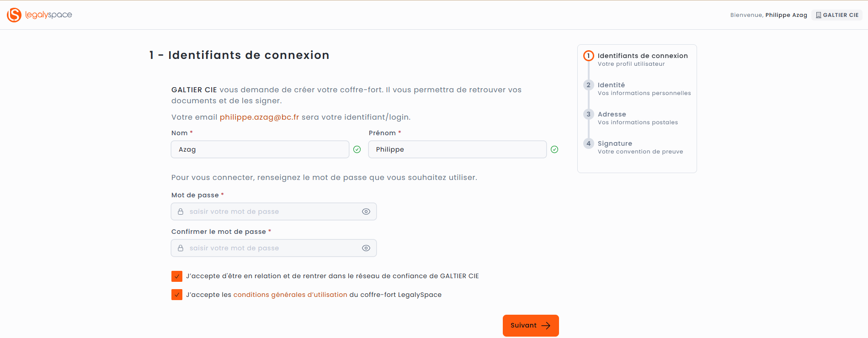The width and height of the screenshot is (868, 338).
Task: Open the conditions générales d'utilisation link
Action: click(x=290, y=295)
